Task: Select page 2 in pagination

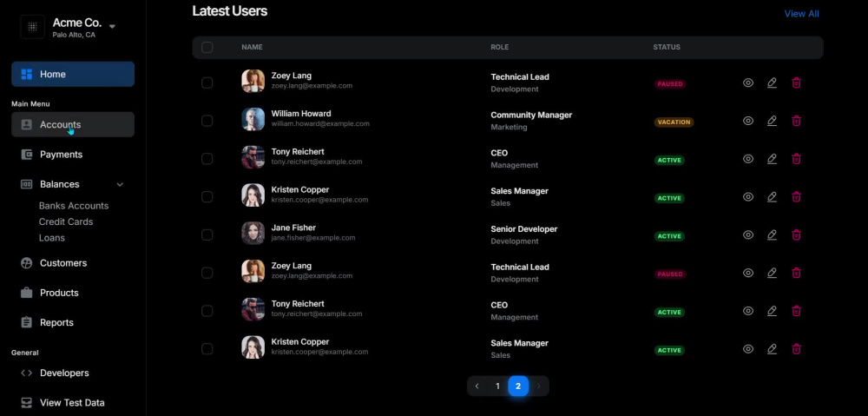Action: point(518,386)
